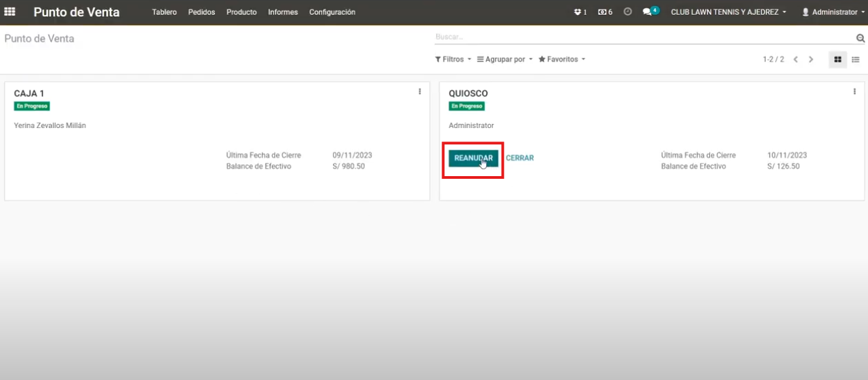Open the activities clock icon
The image size is (868, 380).
tap(627, 12)
